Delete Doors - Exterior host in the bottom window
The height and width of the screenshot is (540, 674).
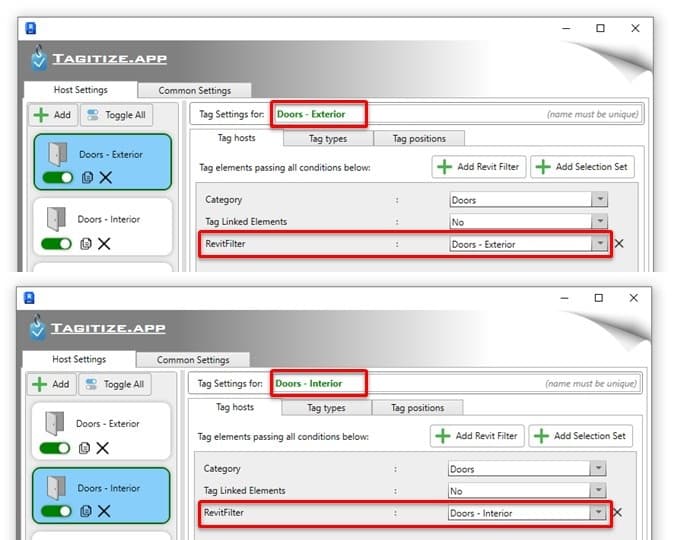coord(102,448)
